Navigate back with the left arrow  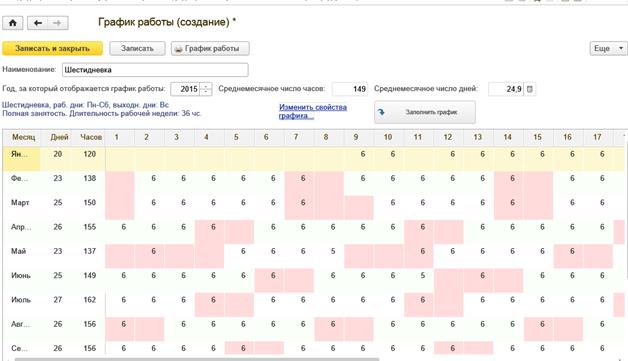38,23
